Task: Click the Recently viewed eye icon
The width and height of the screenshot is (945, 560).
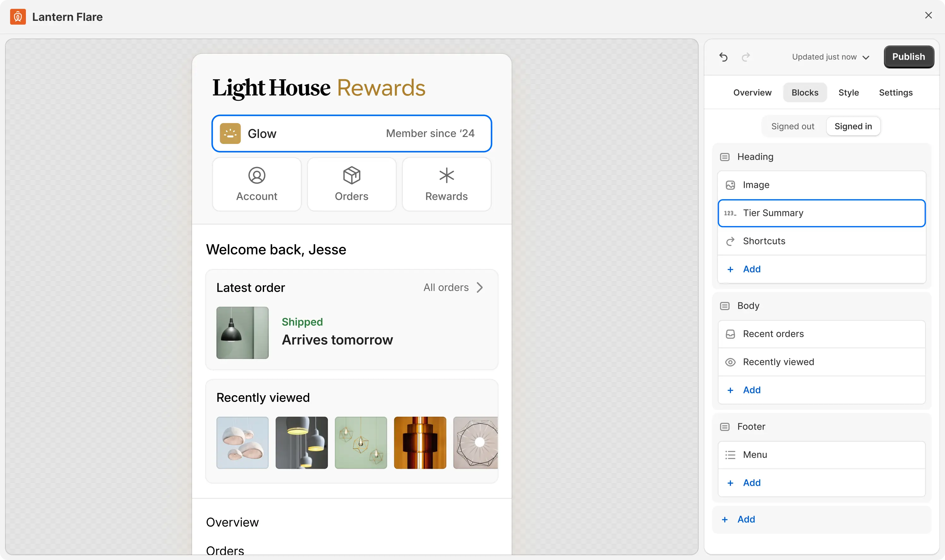Action: pos(730,361)
